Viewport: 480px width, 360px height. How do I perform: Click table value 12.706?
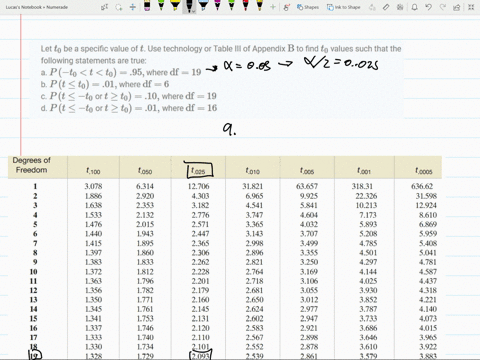198,186
